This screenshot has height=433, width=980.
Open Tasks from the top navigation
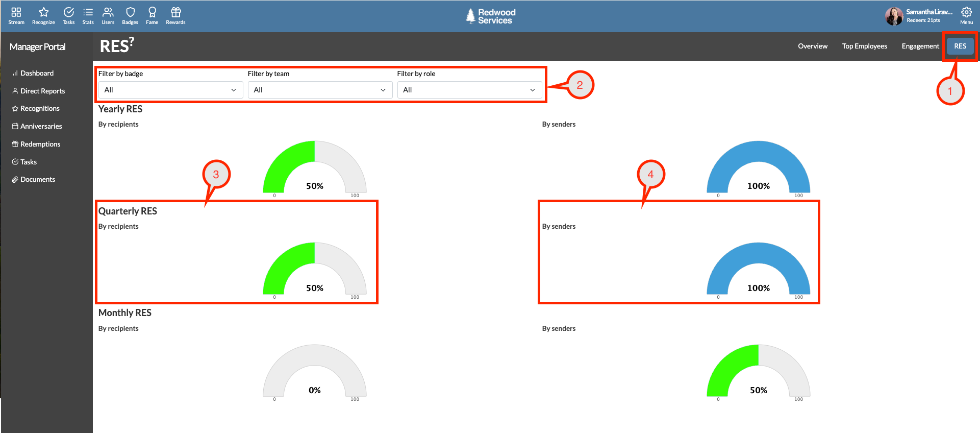(68, 16)
